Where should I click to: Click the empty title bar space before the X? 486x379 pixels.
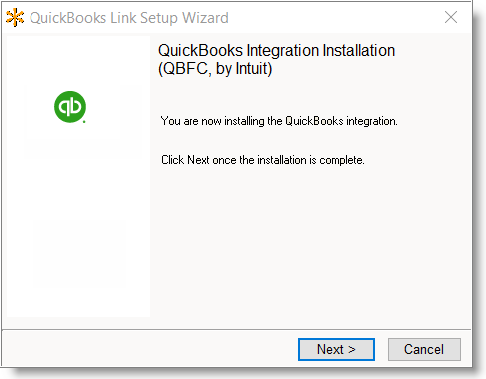tap(333, 18)
